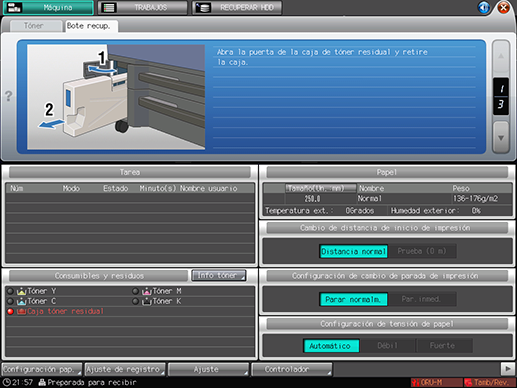Advance to next instruction step arrow
517x388 pixels.
pos(501,137)
